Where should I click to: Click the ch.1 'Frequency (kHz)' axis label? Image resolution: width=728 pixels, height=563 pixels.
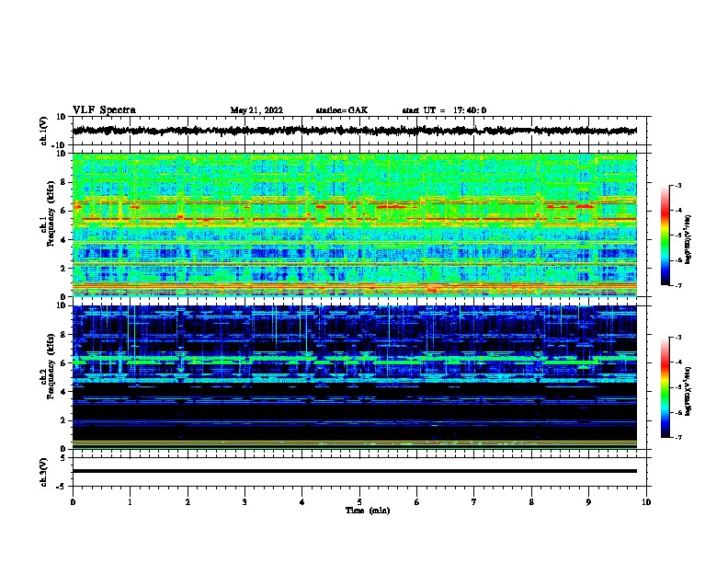coord(51,214)
